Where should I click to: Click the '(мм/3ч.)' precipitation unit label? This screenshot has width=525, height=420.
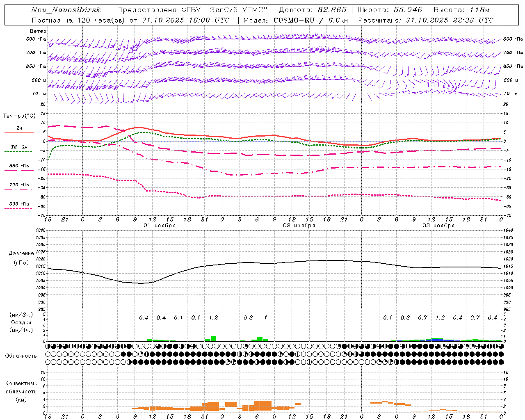pos(21,315)
